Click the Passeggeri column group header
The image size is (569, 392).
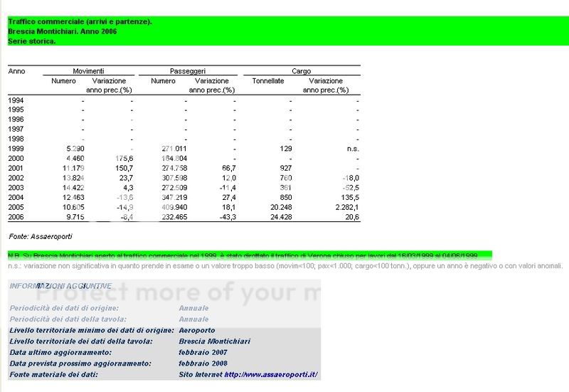[x=188, y=71]
